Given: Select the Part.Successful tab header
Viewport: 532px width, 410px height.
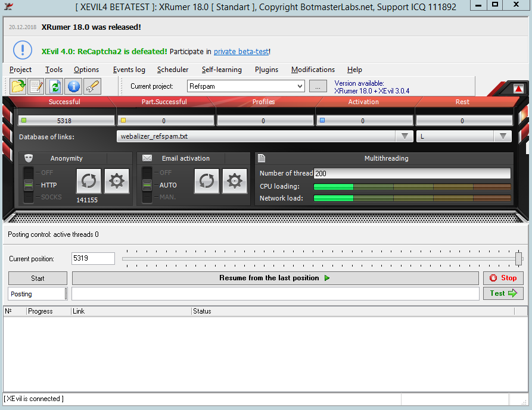Looking at the screenshot, I should [x=164, y=102].
